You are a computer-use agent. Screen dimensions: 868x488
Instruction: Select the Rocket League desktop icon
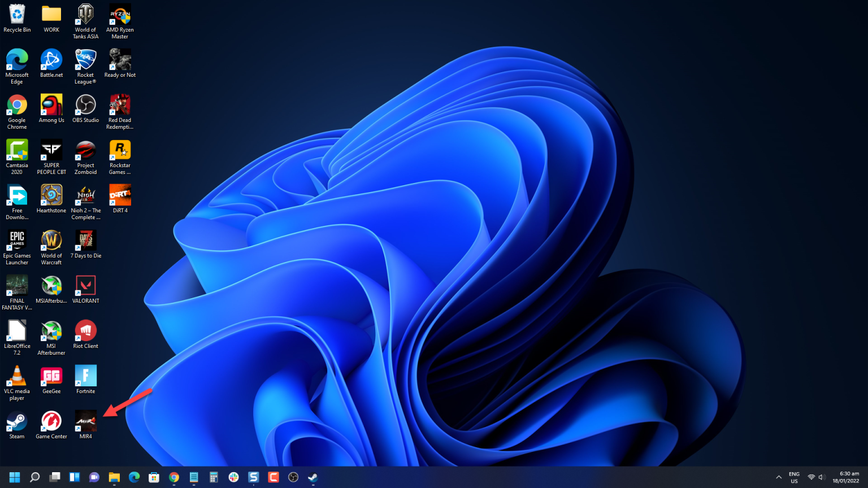point(86,67)
